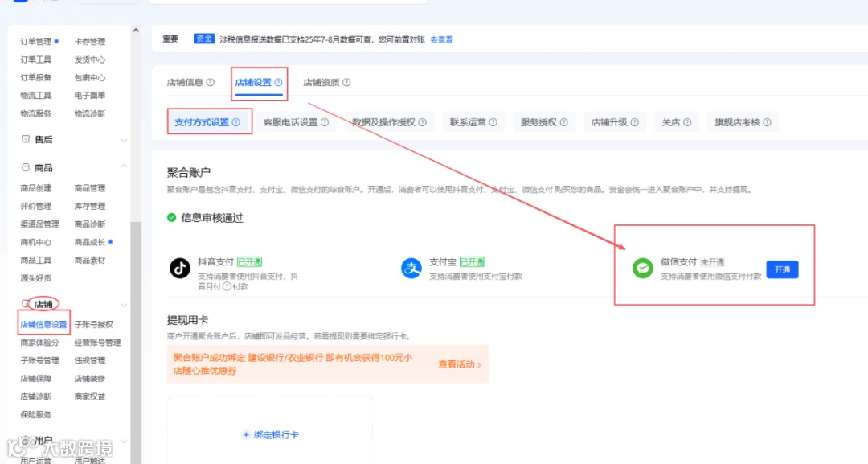Click the WeChat Pay logo icon

[x=643, y=269]
